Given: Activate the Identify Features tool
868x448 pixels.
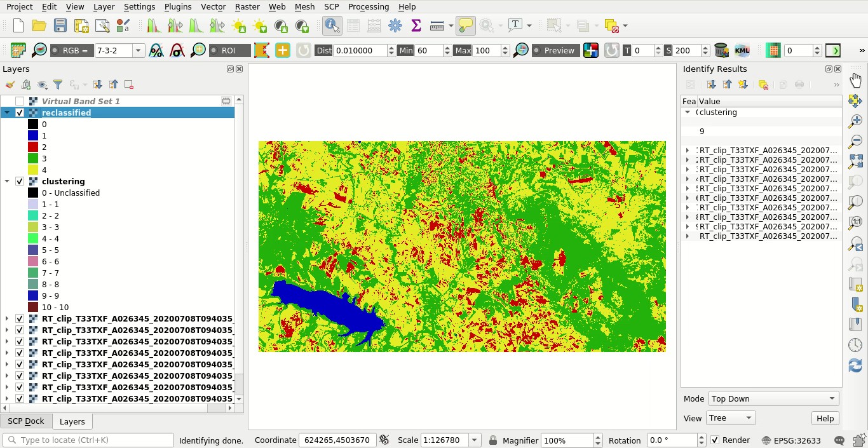Looking at the screenshot, I should (332, 26).
